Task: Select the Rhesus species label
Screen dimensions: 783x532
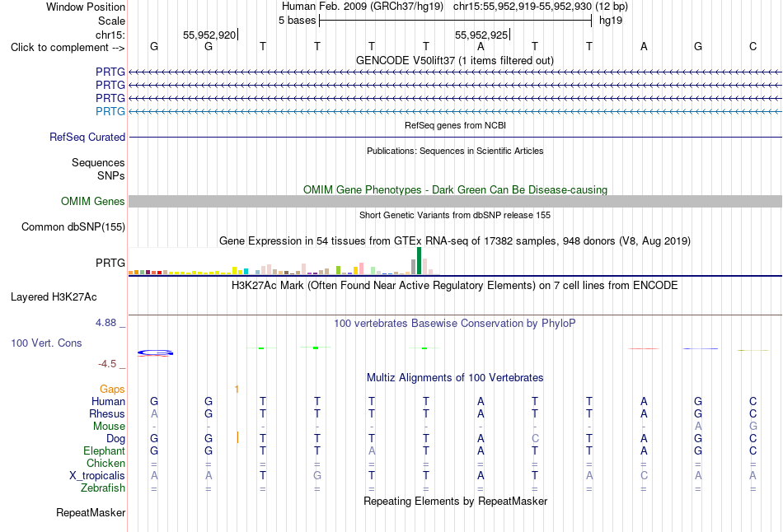Action: (x=107, y=413)
